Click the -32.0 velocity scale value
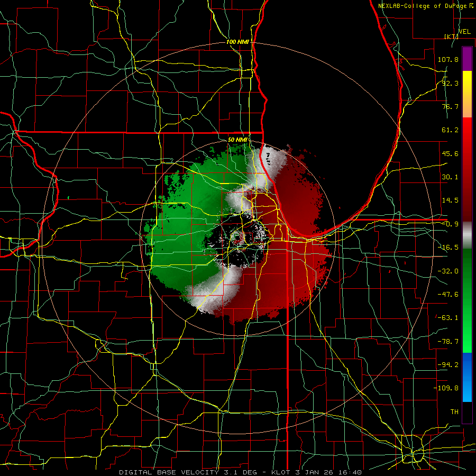This screenshot has height=476, width=476. point(448,271)
